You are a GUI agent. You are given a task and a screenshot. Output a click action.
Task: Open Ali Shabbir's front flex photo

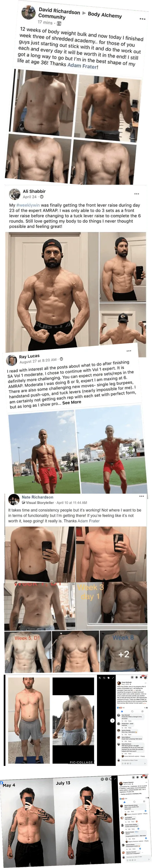pos(52,292)
